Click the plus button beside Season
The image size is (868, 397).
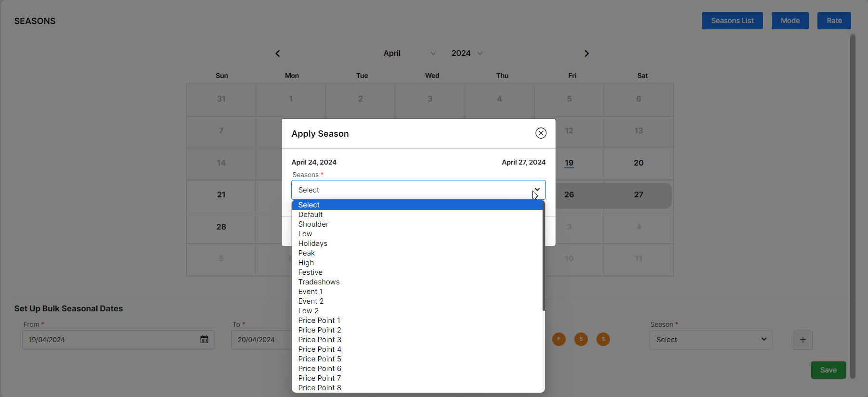[x=803, y=340]
